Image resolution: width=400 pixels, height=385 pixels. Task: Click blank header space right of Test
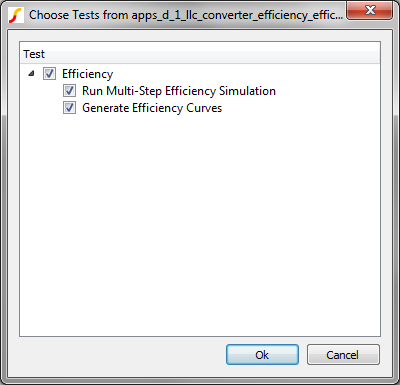pos(213,54)
